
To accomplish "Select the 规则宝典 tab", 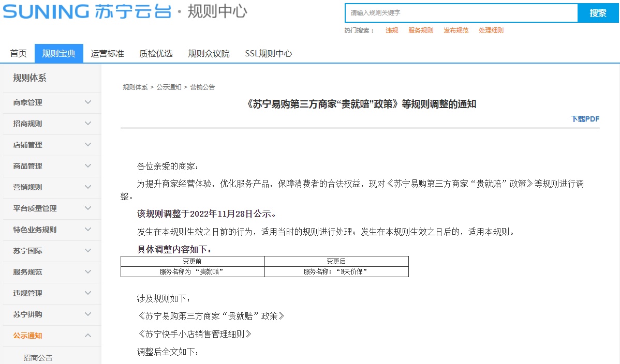I will (x=59, y=53).
